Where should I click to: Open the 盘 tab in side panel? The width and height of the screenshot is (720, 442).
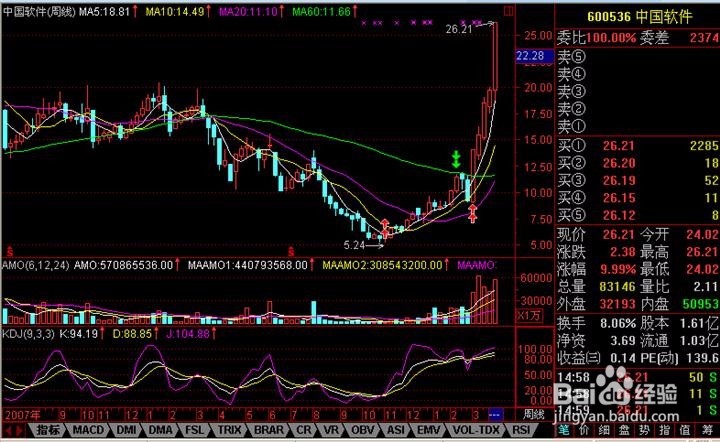[x=624, y=430]
